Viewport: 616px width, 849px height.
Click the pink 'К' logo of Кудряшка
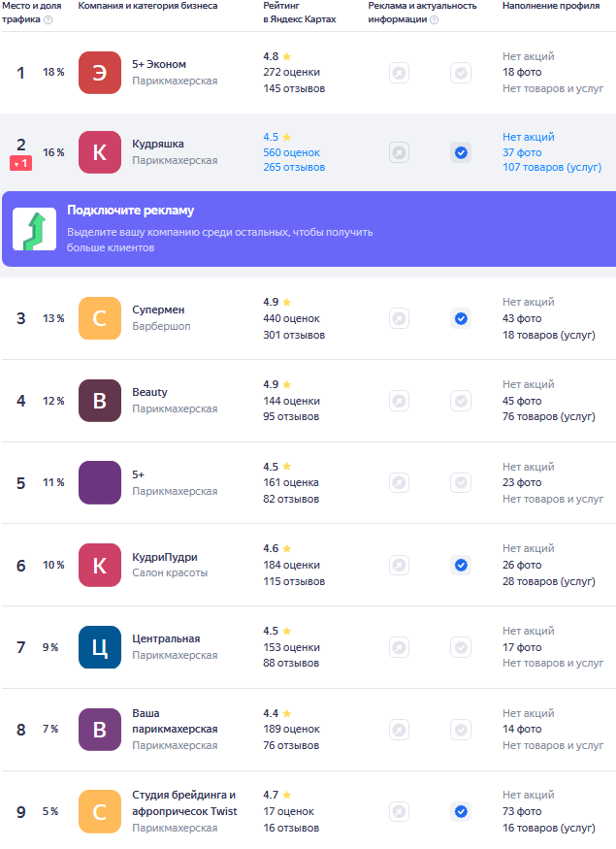point(100,152)
